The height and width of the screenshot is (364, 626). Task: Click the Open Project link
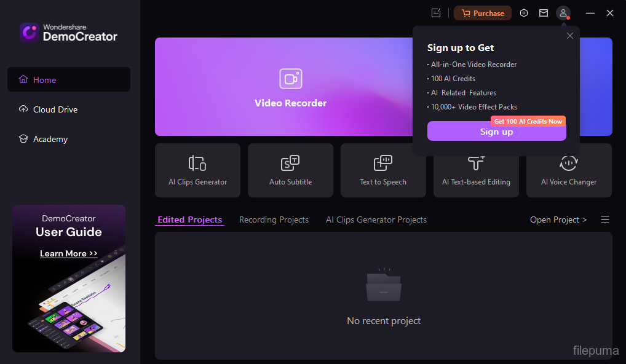point(558,220)
